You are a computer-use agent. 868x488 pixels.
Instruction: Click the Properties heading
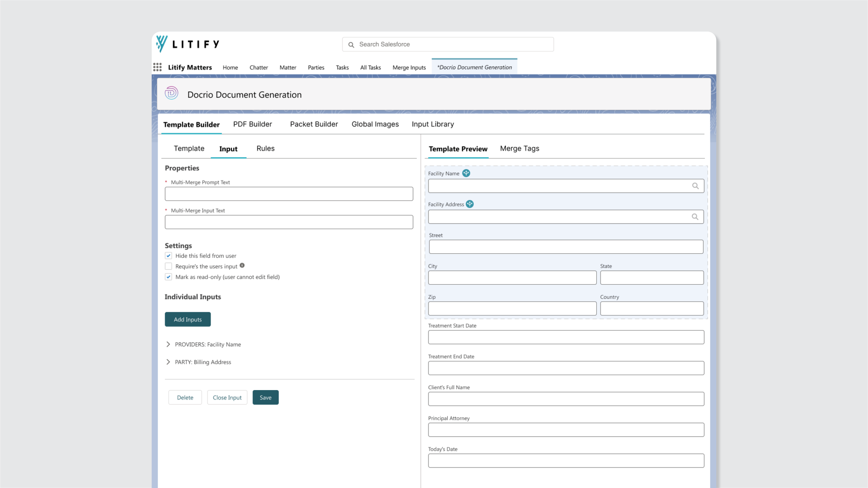tap(182, 168)
